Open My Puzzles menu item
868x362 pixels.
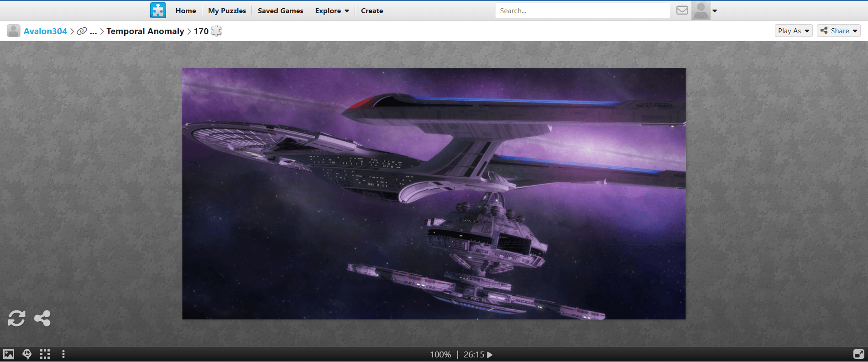click(x=227, y=11)
